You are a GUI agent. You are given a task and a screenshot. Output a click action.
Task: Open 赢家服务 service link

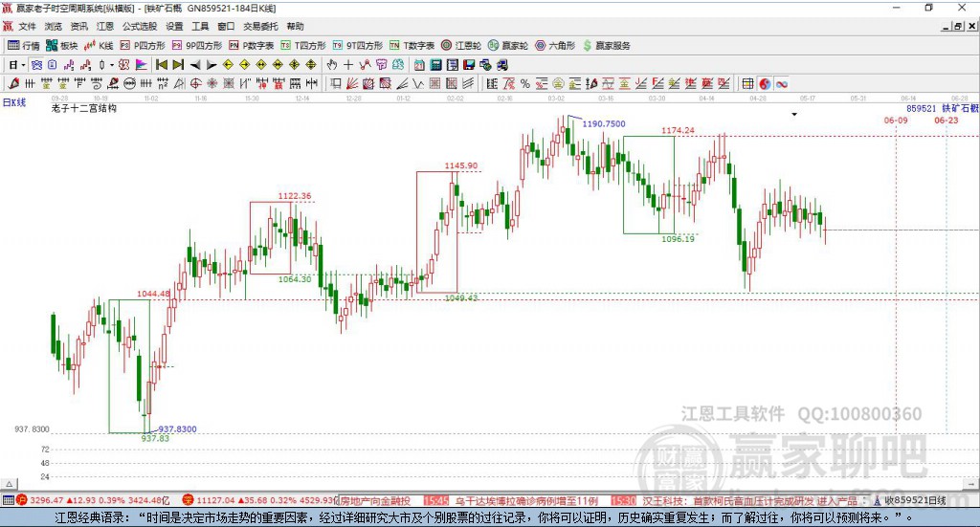606,45
